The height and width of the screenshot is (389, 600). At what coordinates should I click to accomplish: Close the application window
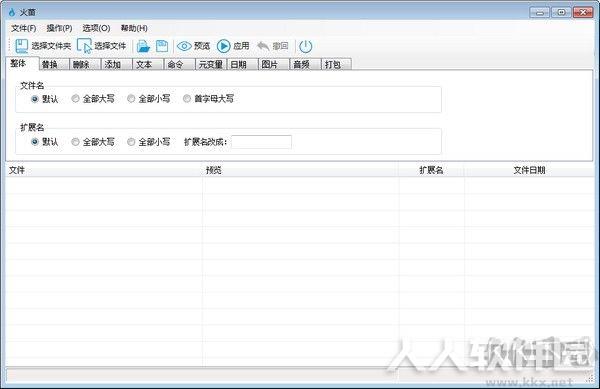(x=583, y=12)
